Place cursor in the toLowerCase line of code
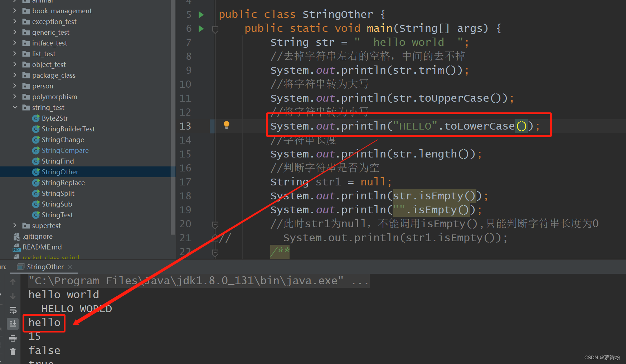This screenshot has width=626, height=364. click(x=405, y=126)
